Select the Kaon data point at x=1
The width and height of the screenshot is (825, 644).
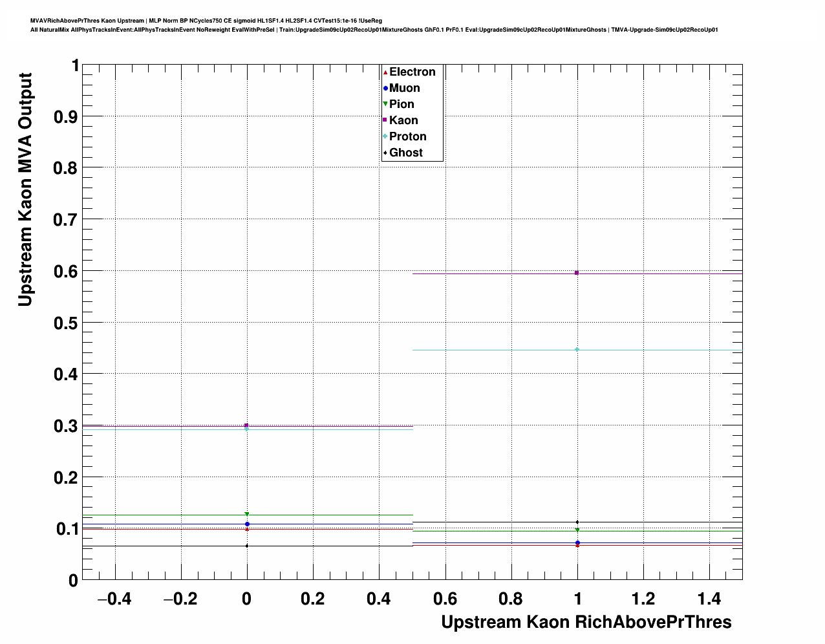coord(577,273)
